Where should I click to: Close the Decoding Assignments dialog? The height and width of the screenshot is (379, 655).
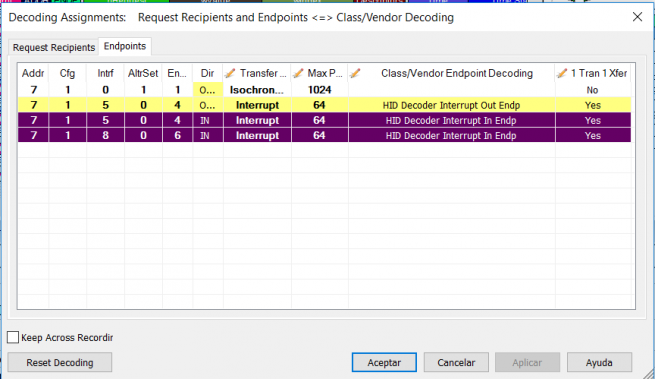click(637, 17)
